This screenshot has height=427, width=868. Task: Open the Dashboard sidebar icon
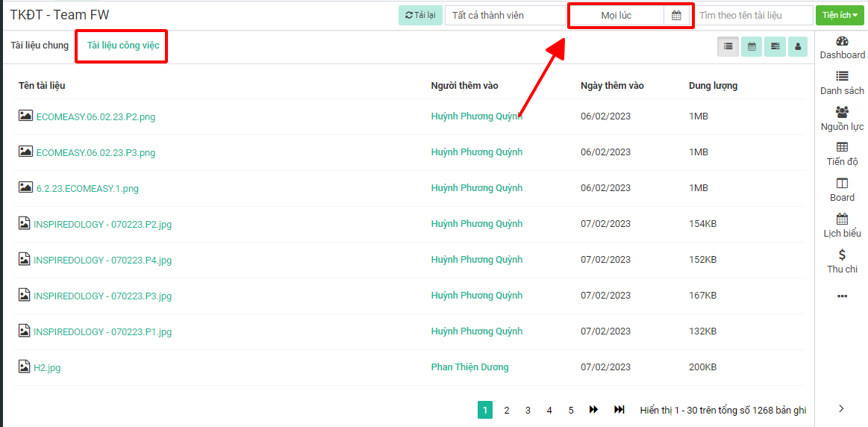[x=842, y=48]
